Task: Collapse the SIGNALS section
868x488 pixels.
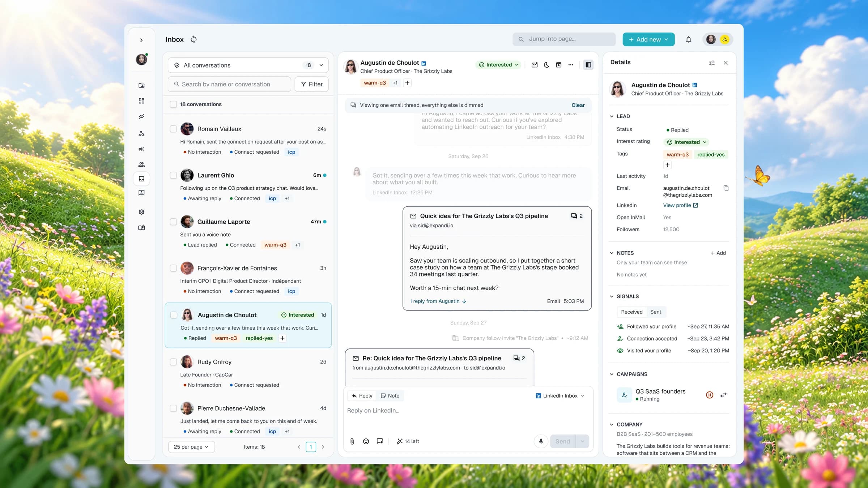Action: tap(612, 296)
